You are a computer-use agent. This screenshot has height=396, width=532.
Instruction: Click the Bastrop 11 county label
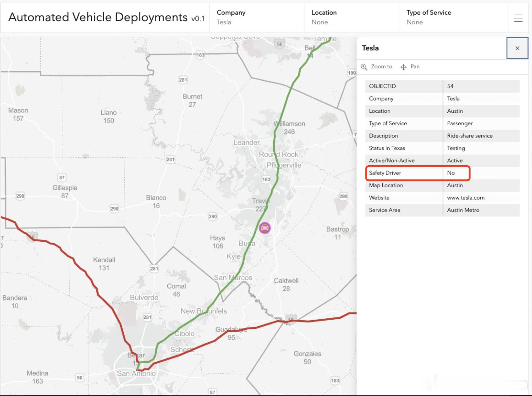337,233
